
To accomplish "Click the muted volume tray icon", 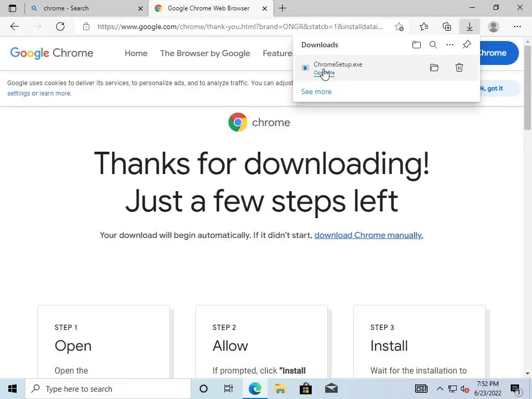I will (x=465, y=389).
